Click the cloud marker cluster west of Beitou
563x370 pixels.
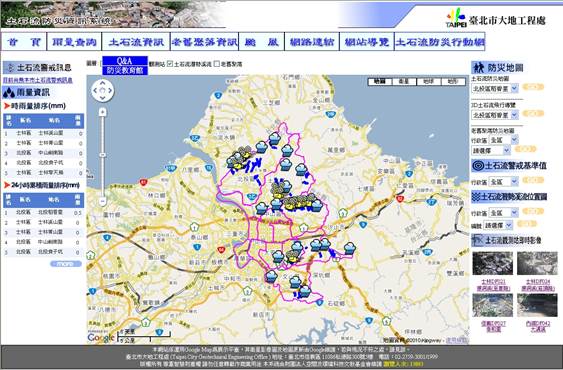coord(239,158)
